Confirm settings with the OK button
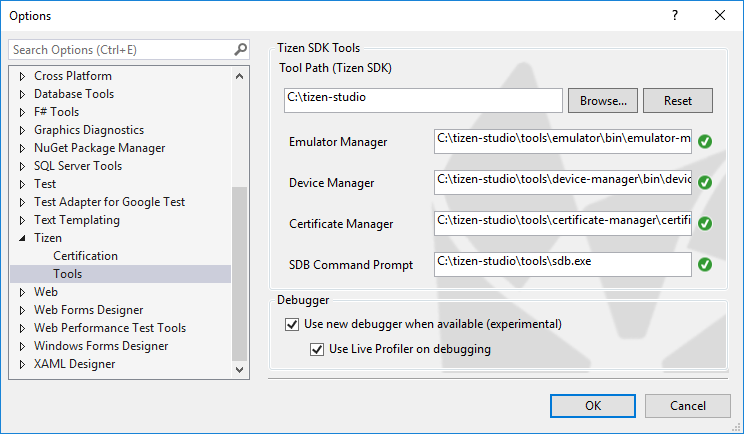Image resolution: width=744 pixels, height=434 pixels. pos(592,405)
